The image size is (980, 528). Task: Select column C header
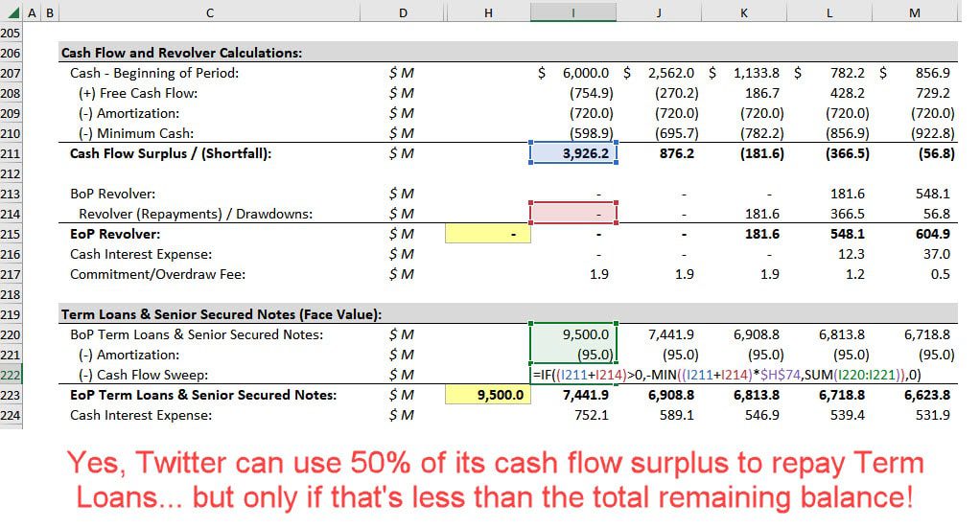point(209,12)
